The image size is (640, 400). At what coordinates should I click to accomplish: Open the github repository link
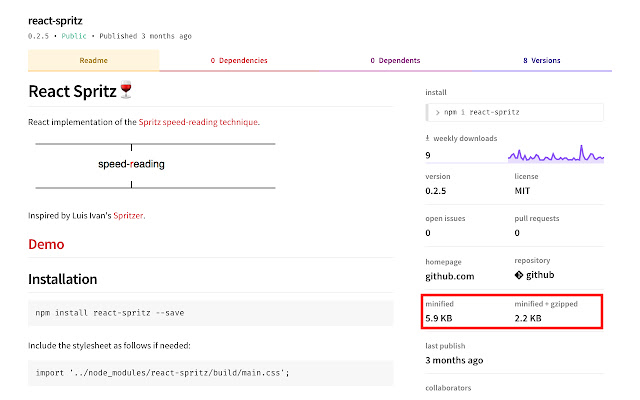click(541, 275)
